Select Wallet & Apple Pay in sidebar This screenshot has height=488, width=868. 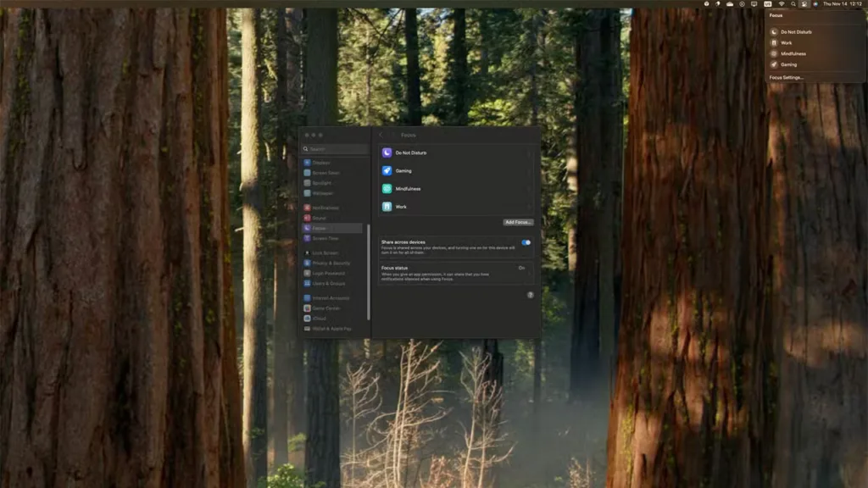click(x=332, y=329)
